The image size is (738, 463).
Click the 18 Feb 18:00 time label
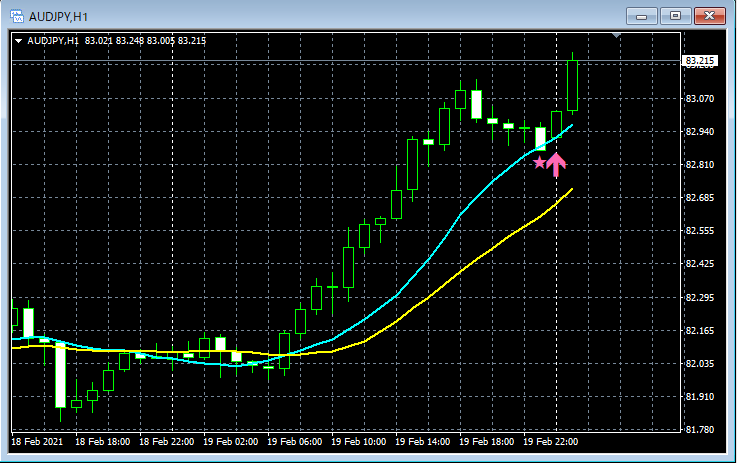pos(103,442)
